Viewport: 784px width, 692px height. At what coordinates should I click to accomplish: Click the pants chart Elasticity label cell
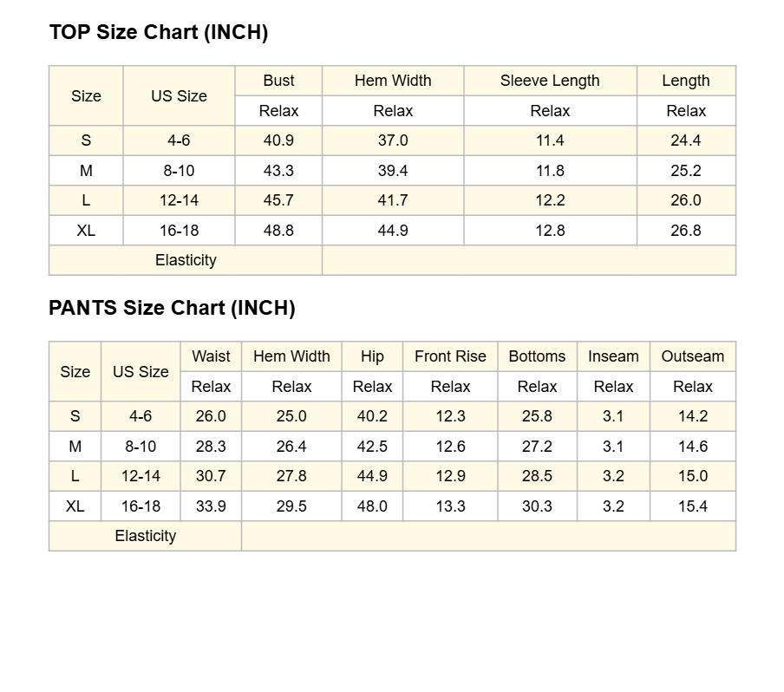[x=146, y=536]
